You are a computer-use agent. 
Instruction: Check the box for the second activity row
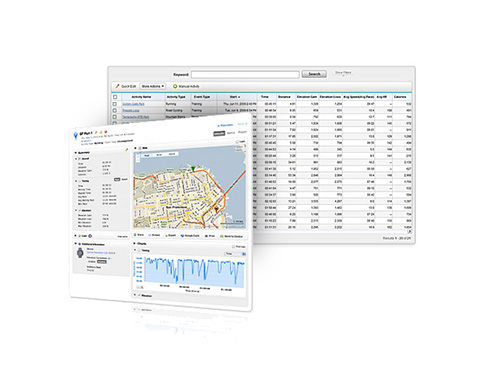[115, 110]
